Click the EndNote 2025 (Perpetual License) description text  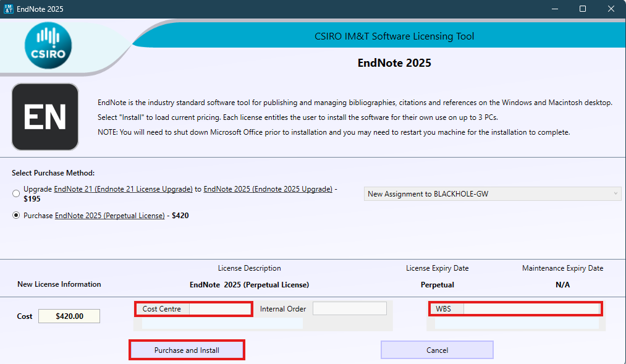point(249,285)
